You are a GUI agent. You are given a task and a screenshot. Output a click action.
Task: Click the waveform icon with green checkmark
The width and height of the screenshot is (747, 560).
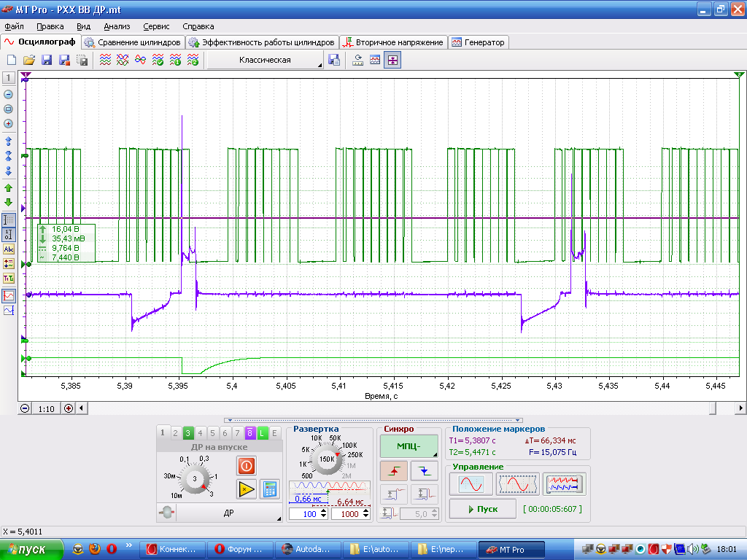[x=158, y=60]
